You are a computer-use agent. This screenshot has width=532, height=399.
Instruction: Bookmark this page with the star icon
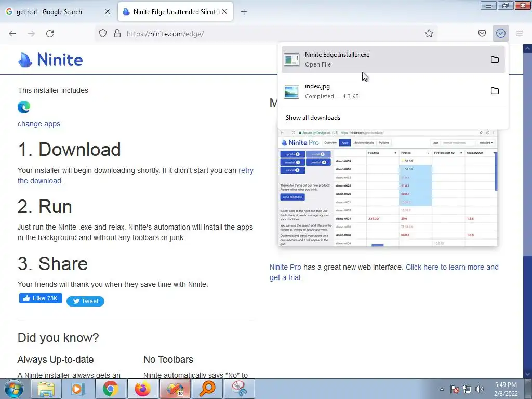point(429,33)
